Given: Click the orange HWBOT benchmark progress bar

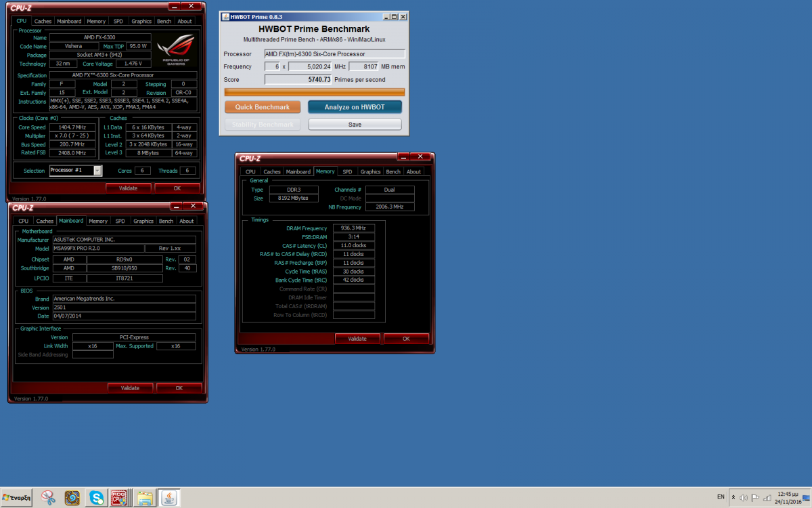Looking at the screenshot, I should [x=315, y=92].
